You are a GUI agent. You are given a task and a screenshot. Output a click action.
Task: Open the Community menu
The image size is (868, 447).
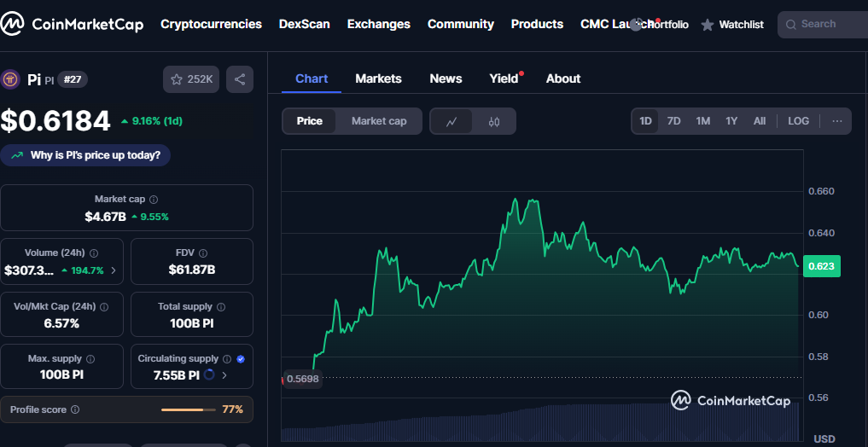[x=461, y=25]
